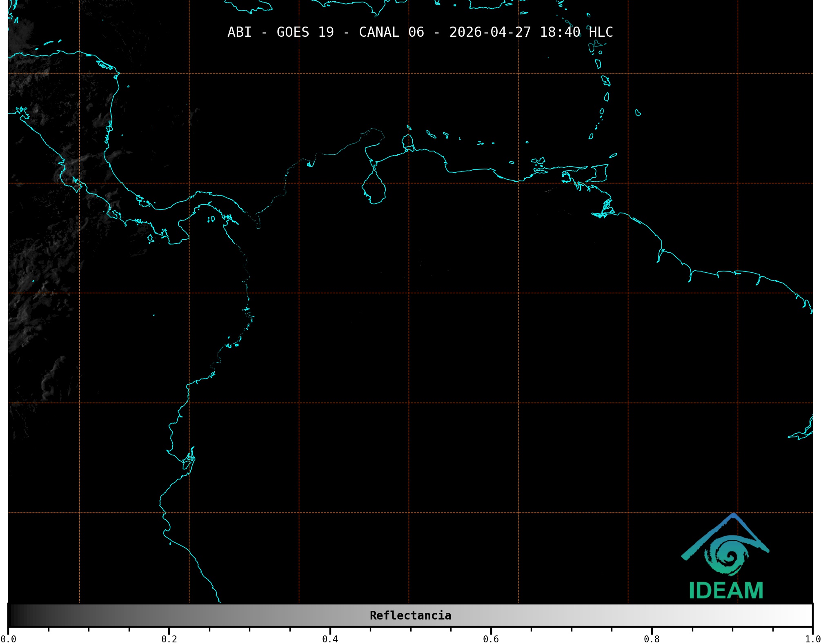Click the Reflectancia colorbar label
The width and height of the screenshot is (821, 644).
410,615
